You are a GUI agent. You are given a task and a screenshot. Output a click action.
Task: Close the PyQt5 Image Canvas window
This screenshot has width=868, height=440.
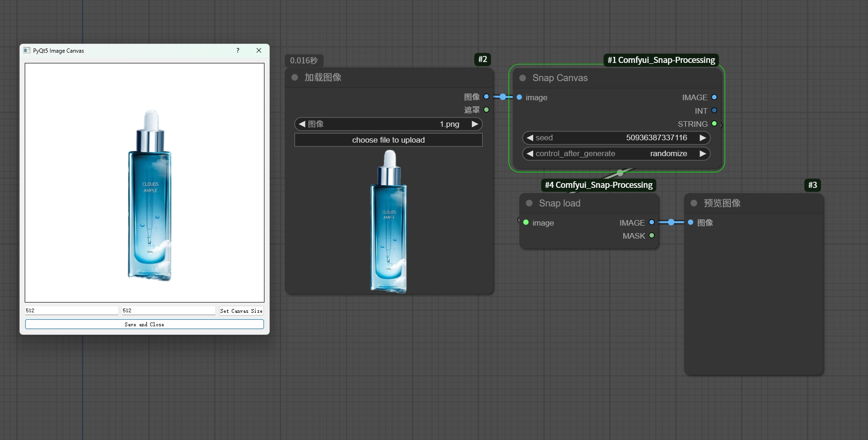259,50
